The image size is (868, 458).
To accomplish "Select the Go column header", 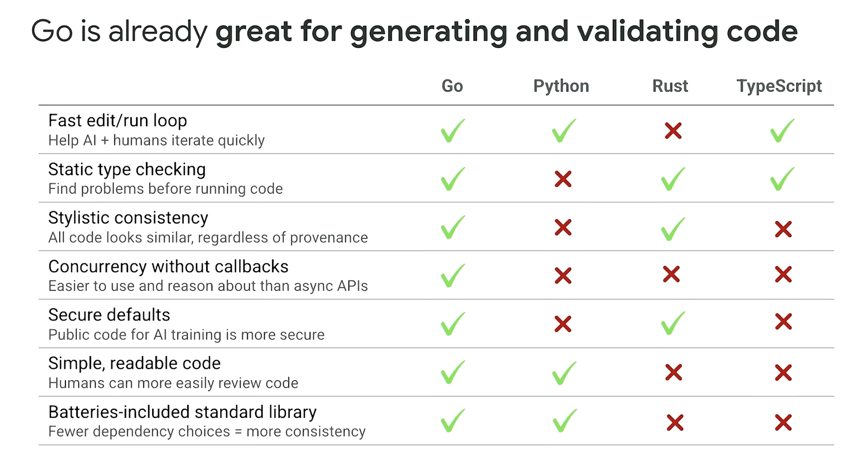I will point(452,86).
